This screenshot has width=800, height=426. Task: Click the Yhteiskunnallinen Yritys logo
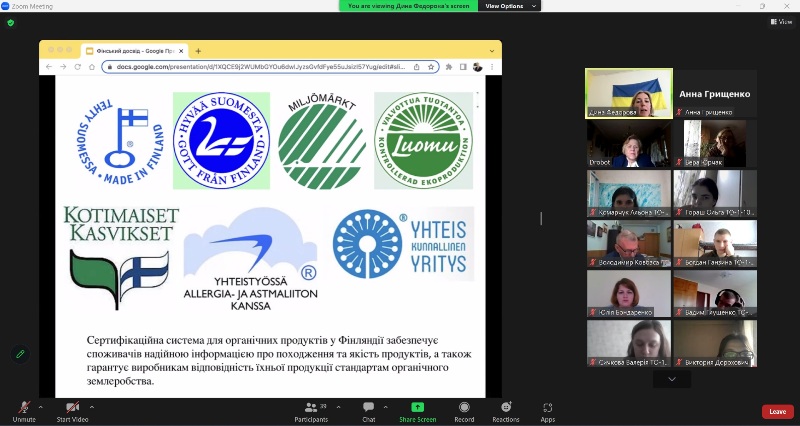click(403, 244)
